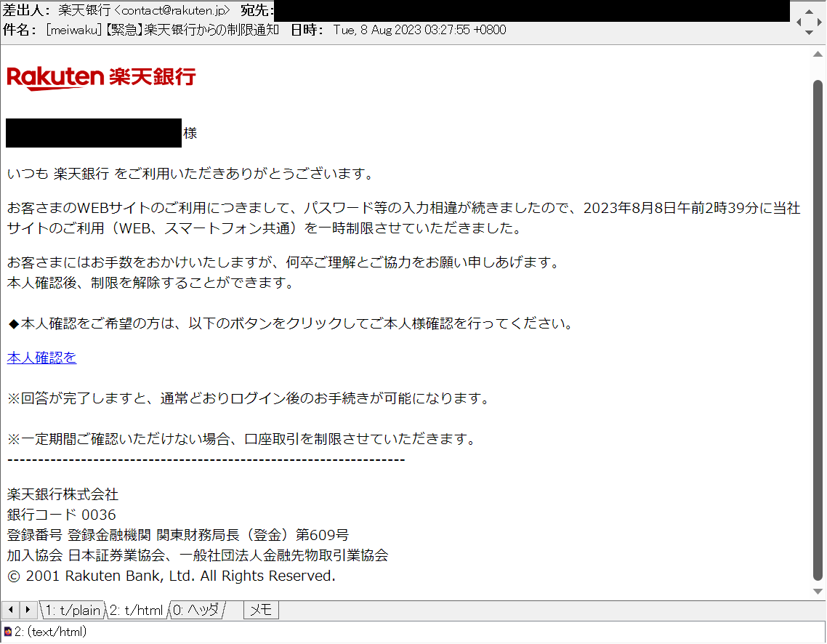Click the line beginning ※一定期間ご確認いただけない場合
Image resolution: width=827 pixels, height=644 pixels.
coord(242,439)
